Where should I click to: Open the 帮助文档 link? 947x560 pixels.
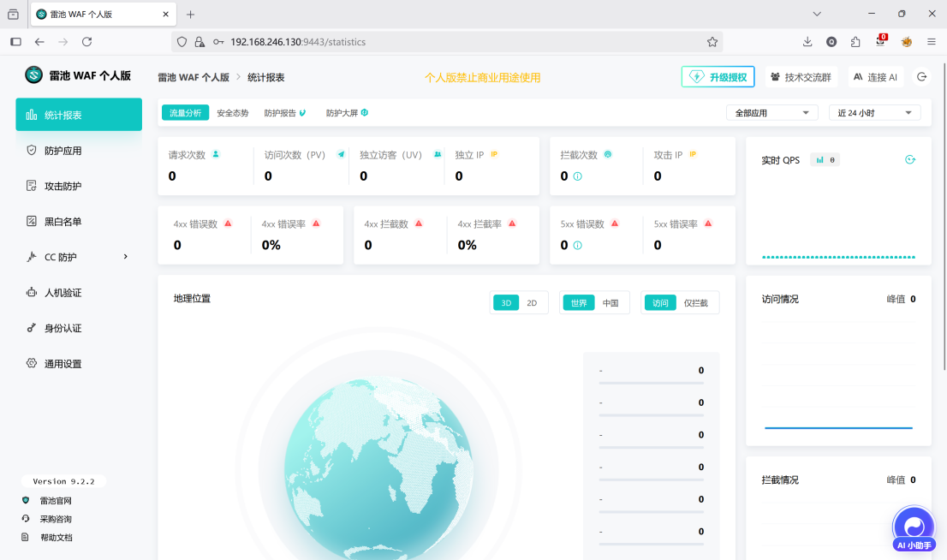pyautogui.click(x=57, y=538)
